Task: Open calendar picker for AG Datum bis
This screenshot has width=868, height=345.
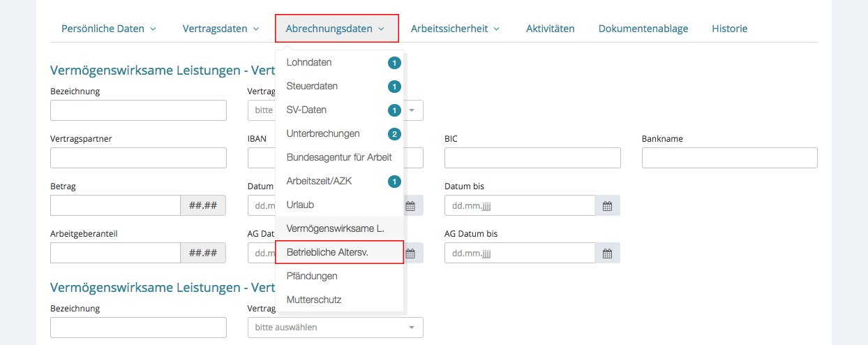Action: (x=607, y=253)
